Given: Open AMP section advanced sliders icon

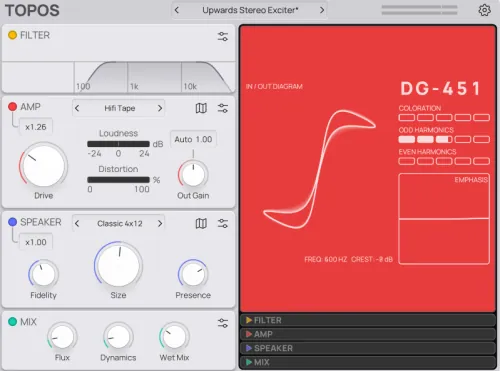Looking at the screenshot, I should coord(223,108).
